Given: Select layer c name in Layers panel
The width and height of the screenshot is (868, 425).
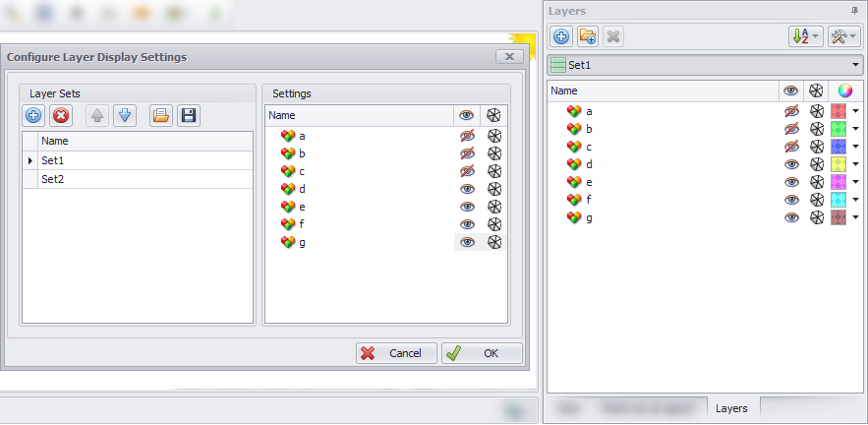Looking at the screenshot, I should (x=589, y=147).
